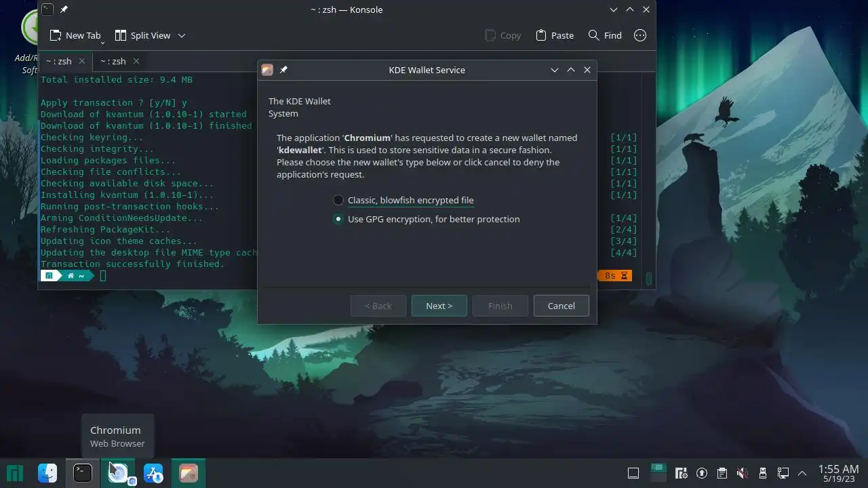Open updates notifier tray icon
The width and height of the screenshot is (868, 488).
pos(702,473)
